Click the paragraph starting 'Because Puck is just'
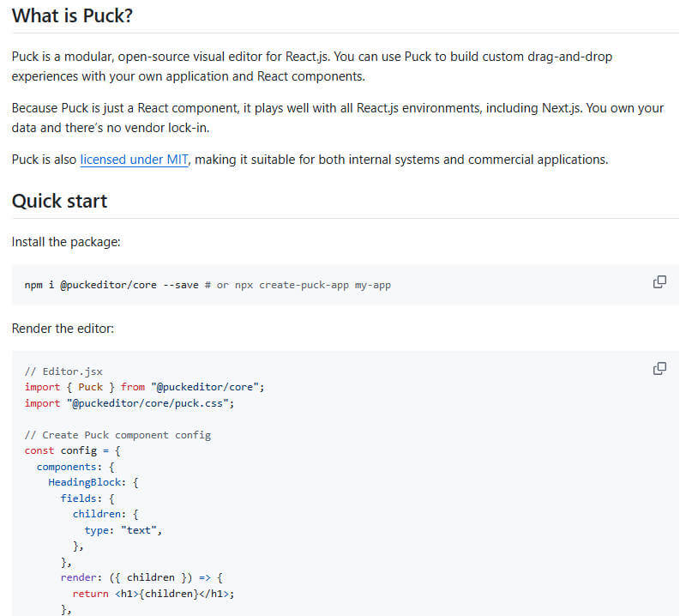 pyautogui.click(x=338, y=118)
